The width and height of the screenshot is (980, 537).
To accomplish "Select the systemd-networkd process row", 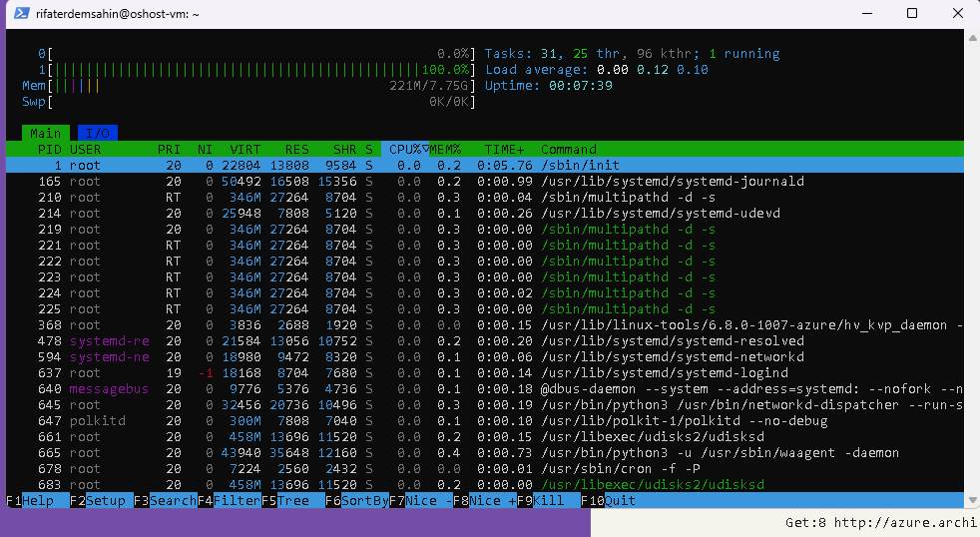I will coord(484,357).
